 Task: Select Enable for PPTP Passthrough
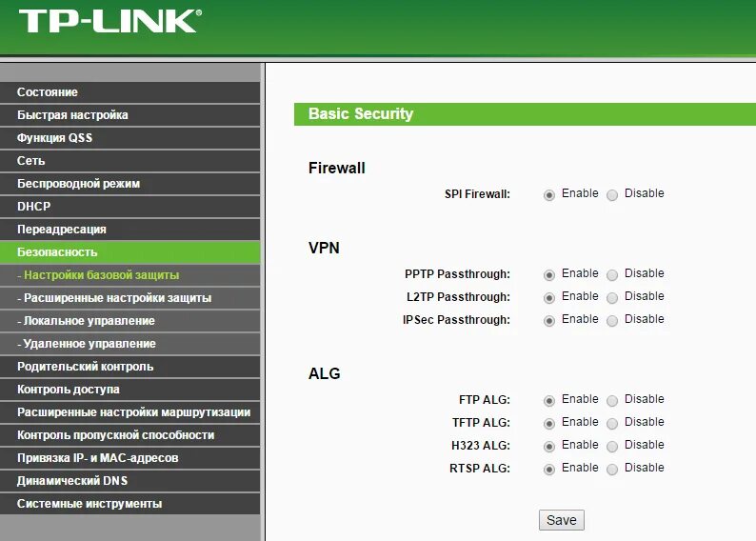[x=549, y=275]
